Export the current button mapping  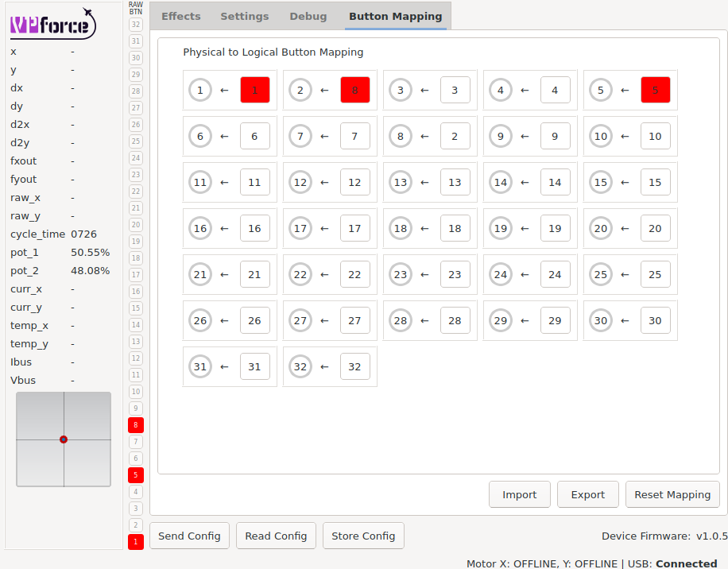(x=587, y=494)
